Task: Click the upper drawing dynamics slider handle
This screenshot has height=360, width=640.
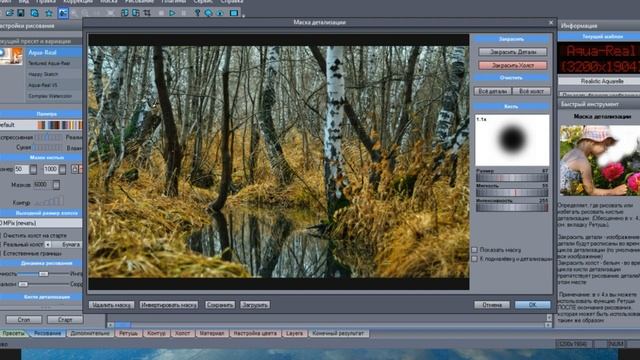Action: tap(43, 273)
